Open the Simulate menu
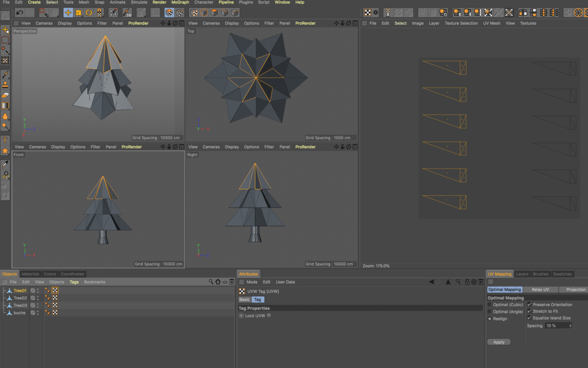The height and width of the screenshot is (368, 588). point(139,2)
